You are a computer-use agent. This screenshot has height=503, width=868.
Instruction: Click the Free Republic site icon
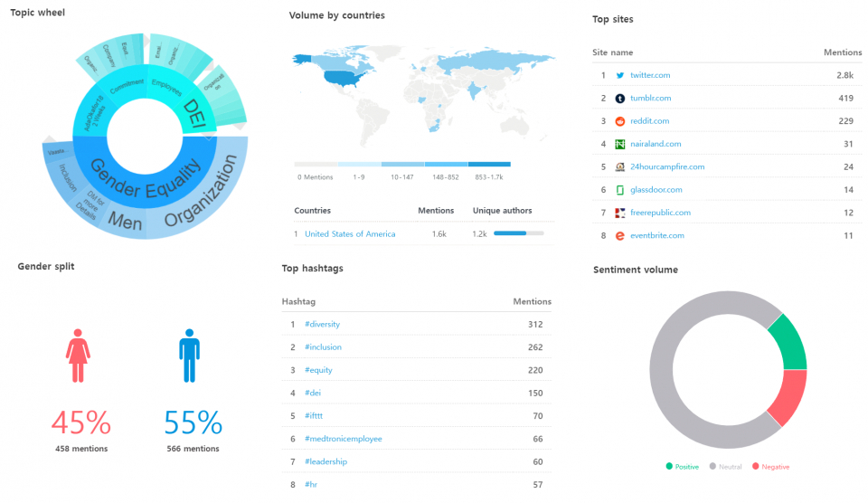click(620, 213)
